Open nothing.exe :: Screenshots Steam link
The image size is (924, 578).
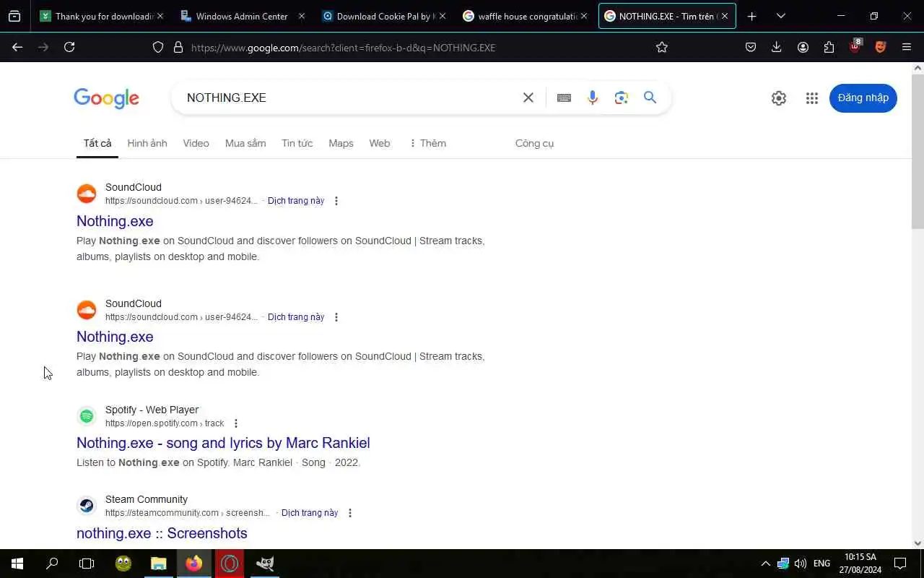coord(162,533)
